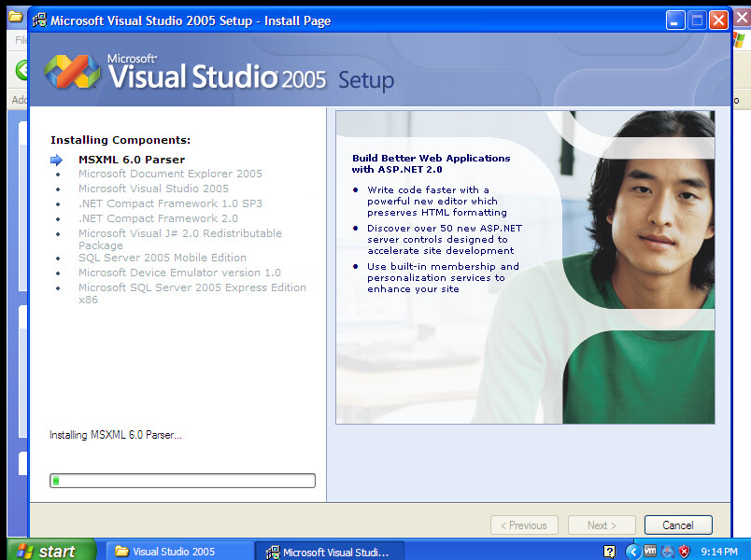Screen dimensions: 751x560
Task: Click the ASP.NET 2.0 promotional banner image
Action: click(x=525, y=267)
